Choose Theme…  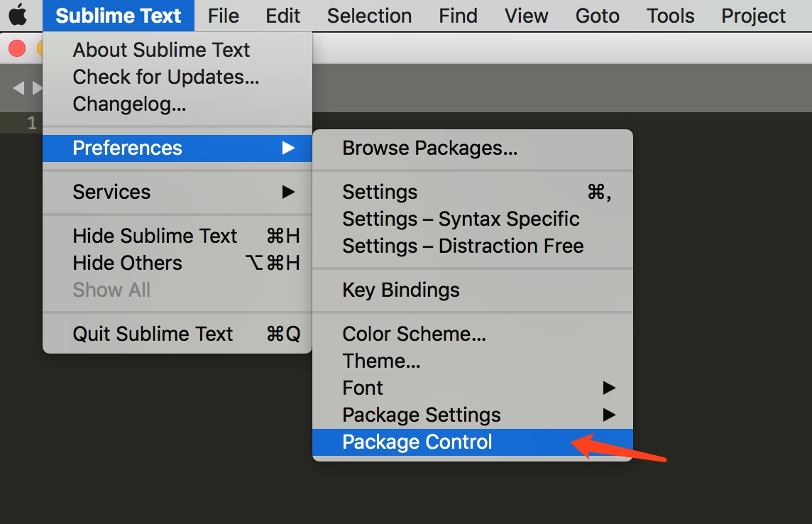472,361
